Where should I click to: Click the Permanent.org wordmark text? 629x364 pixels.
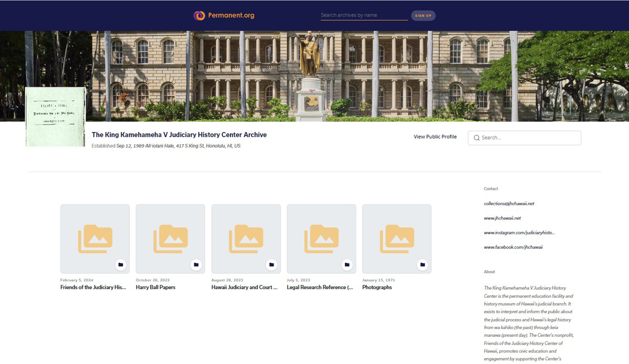(x=231, y=15)
